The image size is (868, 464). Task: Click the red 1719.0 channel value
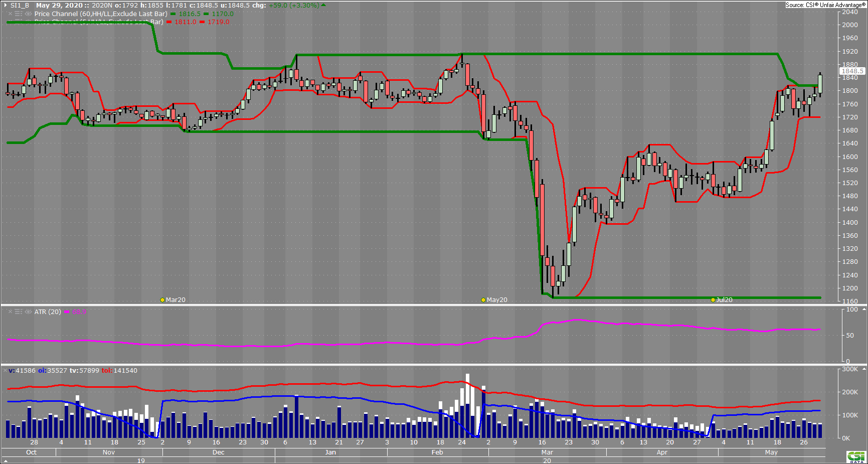pos(219,22)
